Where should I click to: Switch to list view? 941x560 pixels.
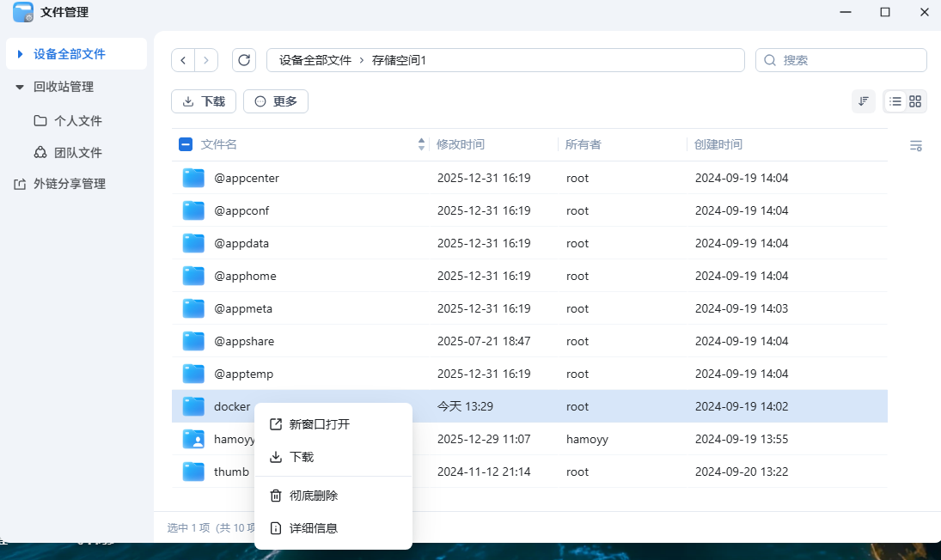point(895,101)
